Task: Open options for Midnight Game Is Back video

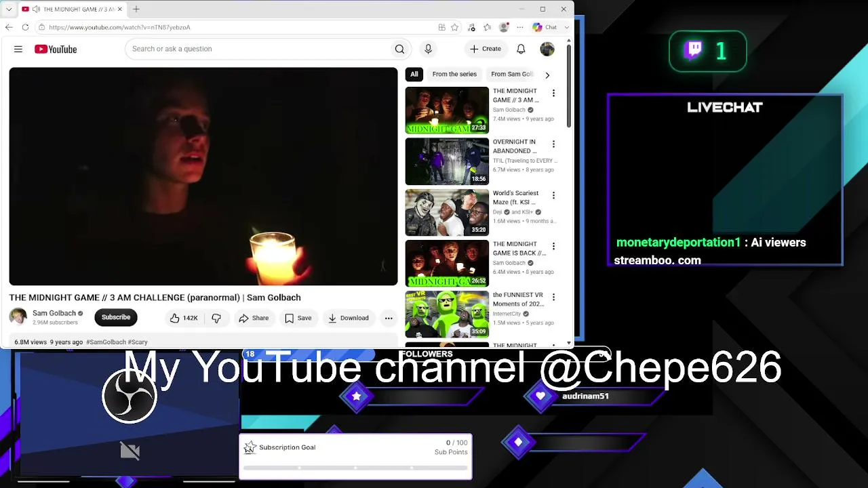Action: (x=553, y=246)
